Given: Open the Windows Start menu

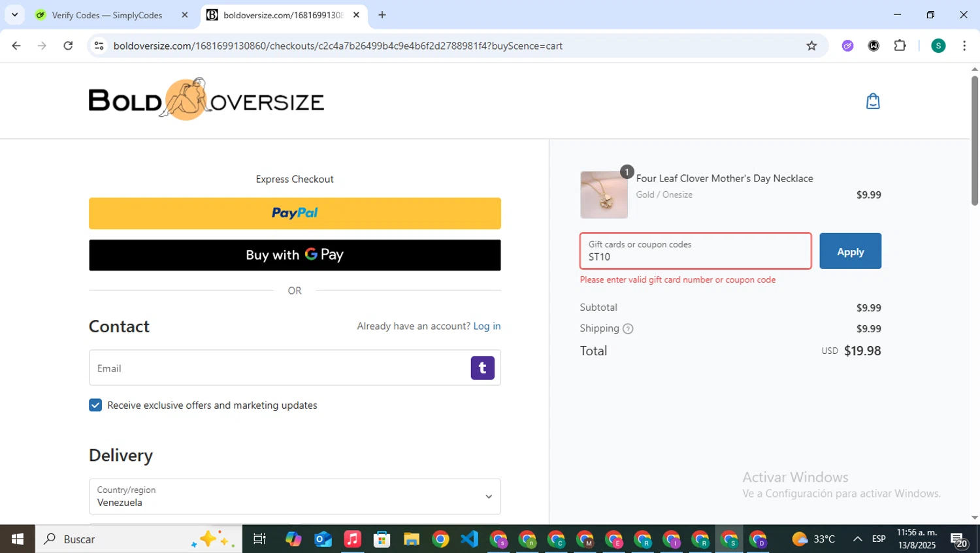Looking at the screenshot, I should click(18, 539).
